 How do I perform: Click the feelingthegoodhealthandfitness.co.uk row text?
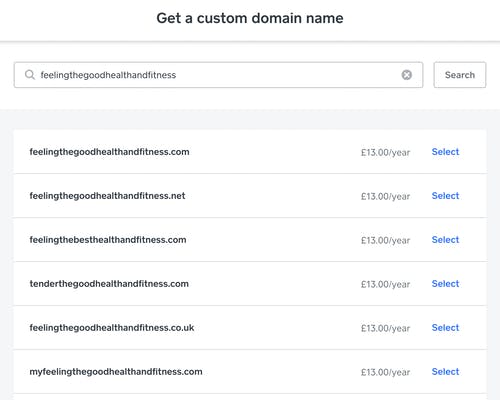pyautogui.click(x=112, y=328)
